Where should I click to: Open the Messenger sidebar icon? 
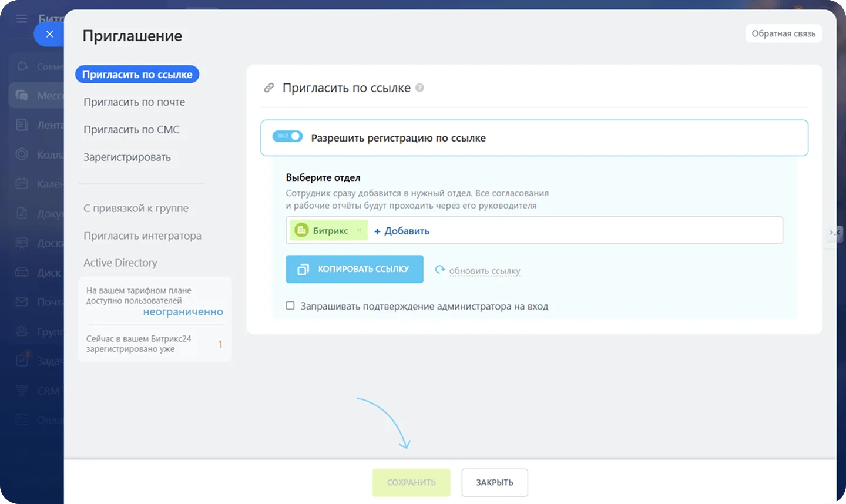[x=22, y=95]
